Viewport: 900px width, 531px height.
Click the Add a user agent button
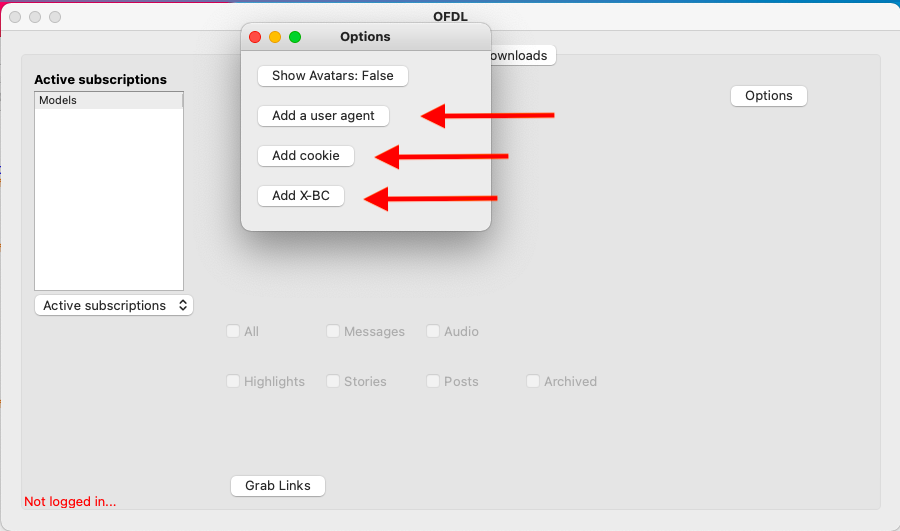[x=323, y=116]
